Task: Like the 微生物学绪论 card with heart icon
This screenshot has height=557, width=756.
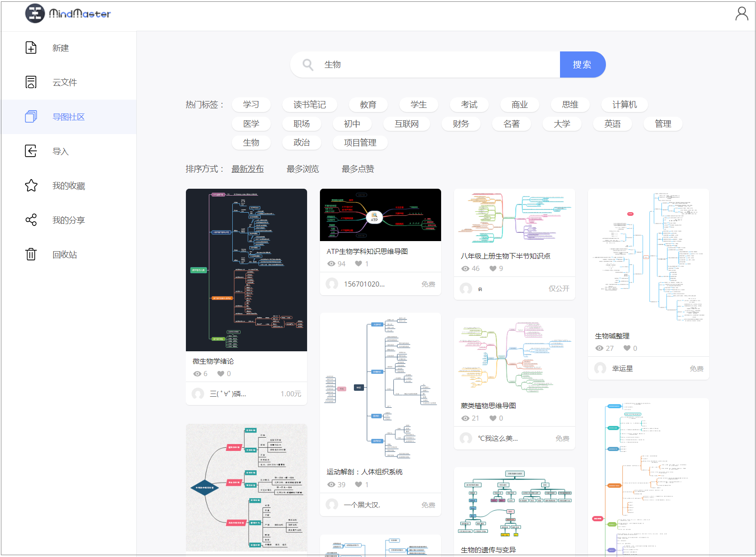Action: [221, 374]
